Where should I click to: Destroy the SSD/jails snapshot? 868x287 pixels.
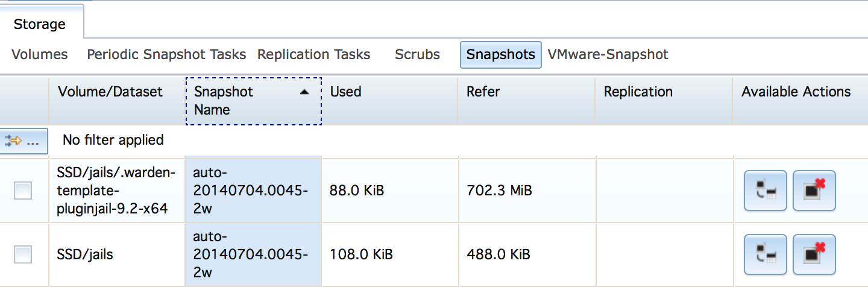click(x=814, y=254)
